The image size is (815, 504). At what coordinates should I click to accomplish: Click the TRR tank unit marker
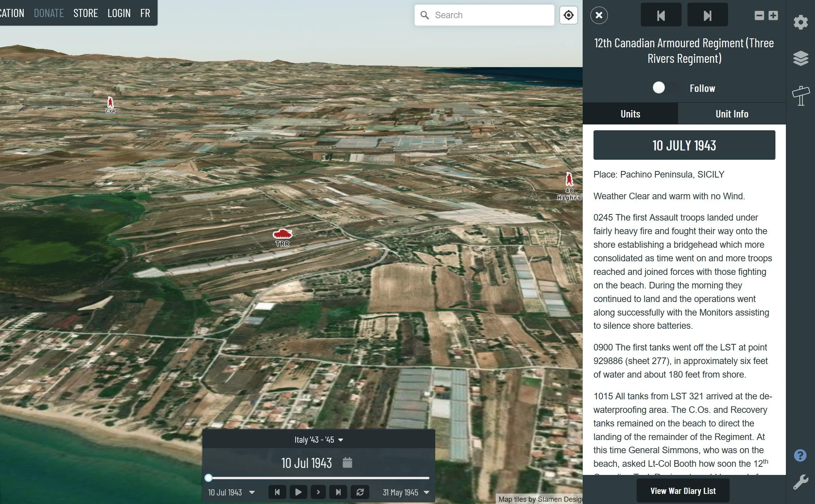282,234
